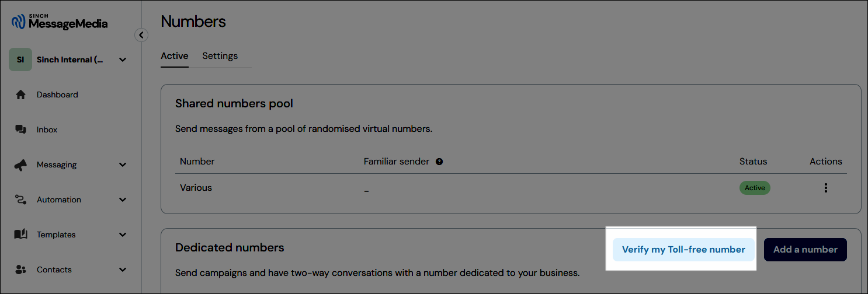The height and width of the screenshot is (294, 868).
Task: Click the Contacts people icon
Action: (21, 269)
